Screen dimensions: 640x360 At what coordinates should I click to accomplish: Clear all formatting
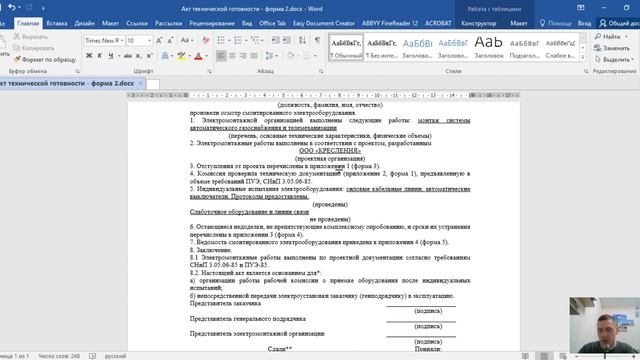pyautogui.click(x=206, y=40)
